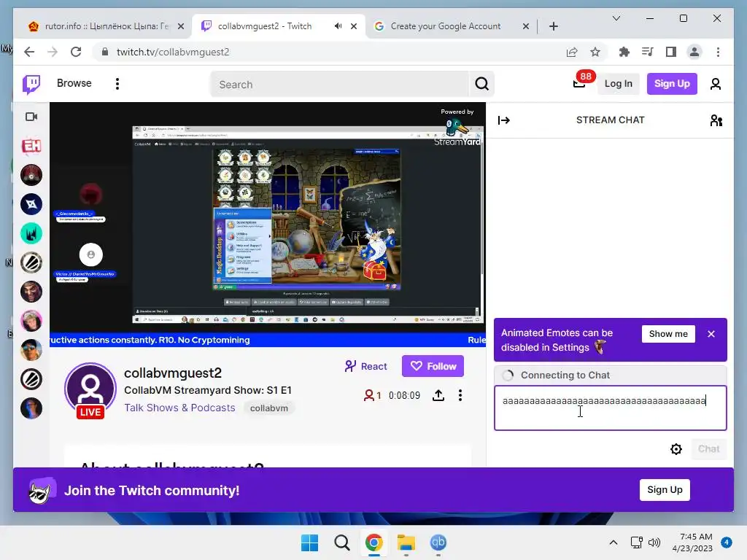Click the collabvmguest2 channel name

pyautogui.click(x=173, y=373)
